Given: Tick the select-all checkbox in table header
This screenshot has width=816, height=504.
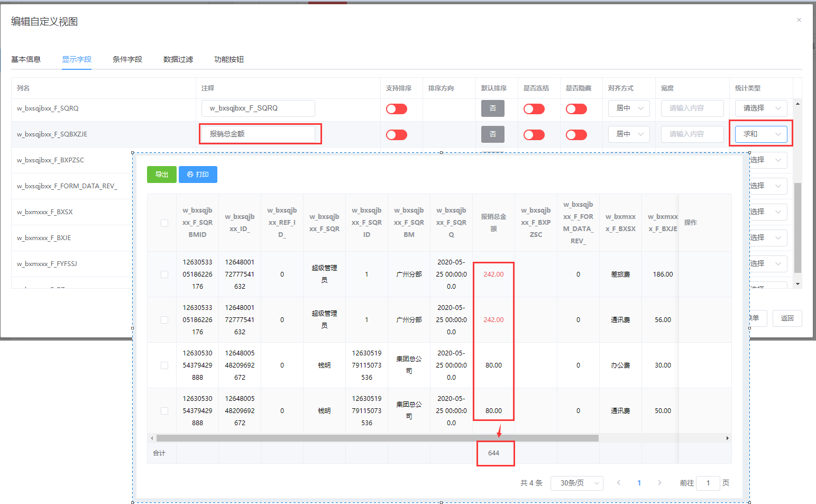Looking at the screenshot, I should tap(164, 223).
